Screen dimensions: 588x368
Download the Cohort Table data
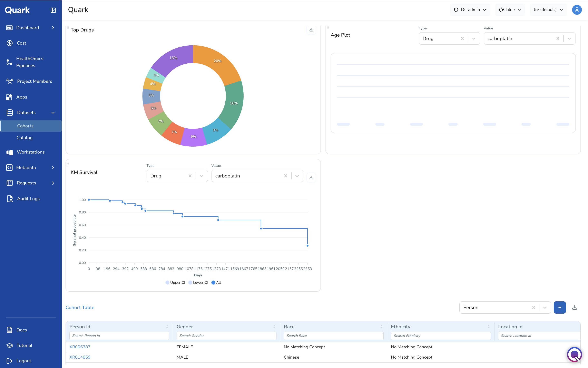click(575, 307)
